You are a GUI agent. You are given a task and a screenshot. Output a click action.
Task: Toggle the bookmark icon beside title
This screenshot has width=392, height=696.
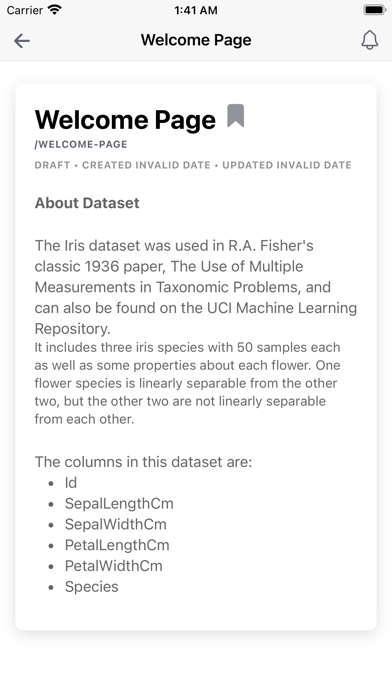pyautogui.click(x=236, y=116)
